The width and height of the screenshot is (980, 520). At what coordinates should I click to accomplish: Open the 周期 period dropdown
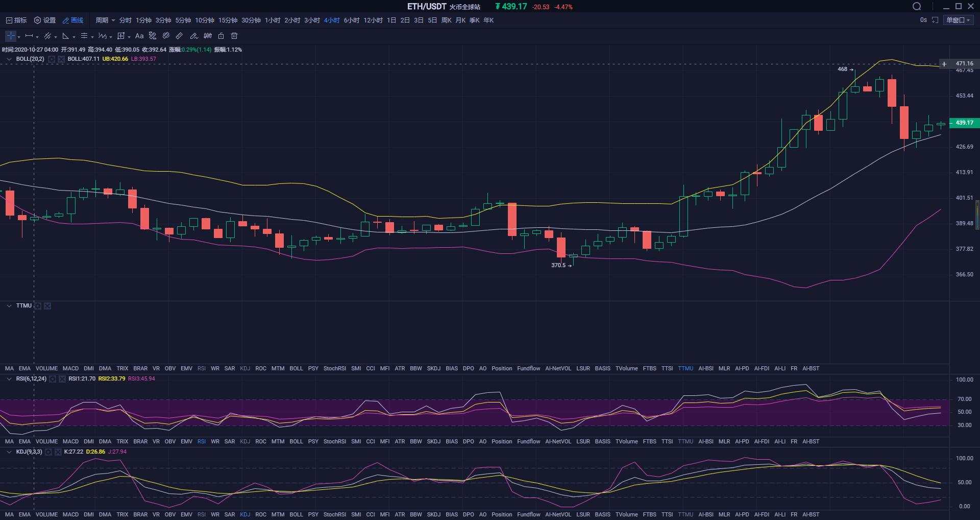105,20
